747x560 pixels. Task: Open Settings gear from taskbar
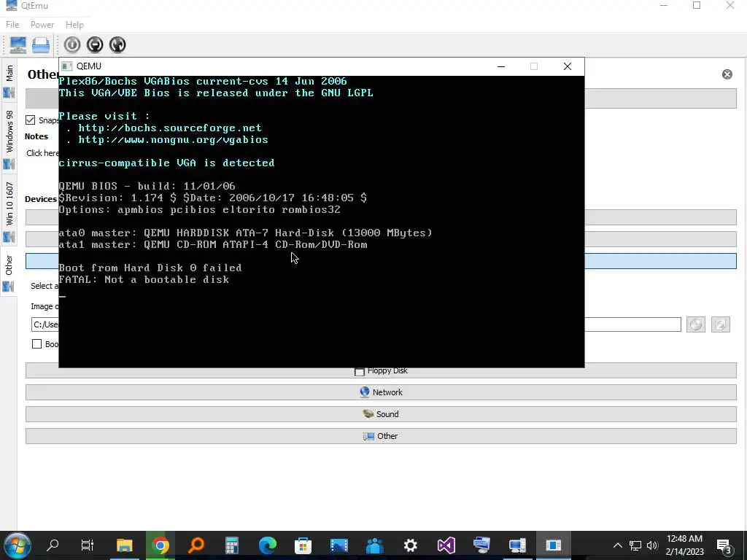click(410, 545)
